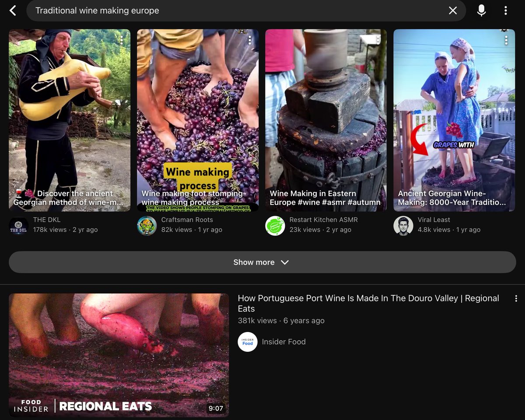
Task: Click "178k views · 2 yr ago" text
Action: coord(66,230)
